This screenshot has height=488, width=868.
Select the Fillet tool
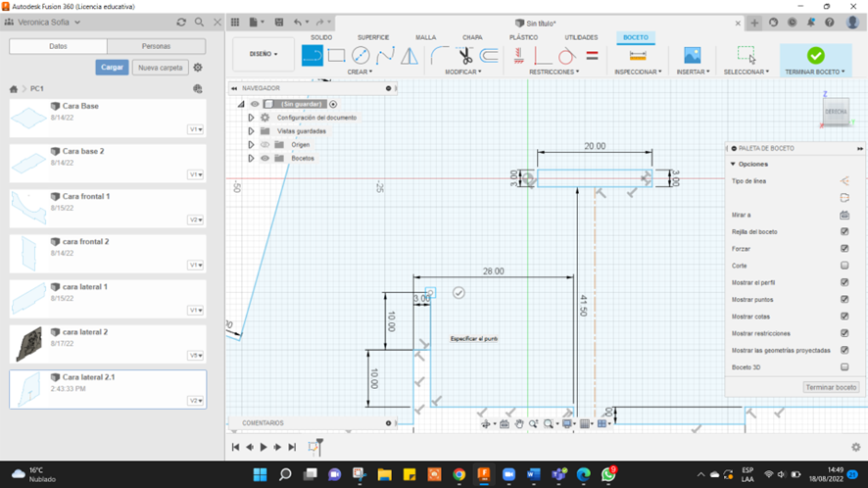tap(440, 56)
